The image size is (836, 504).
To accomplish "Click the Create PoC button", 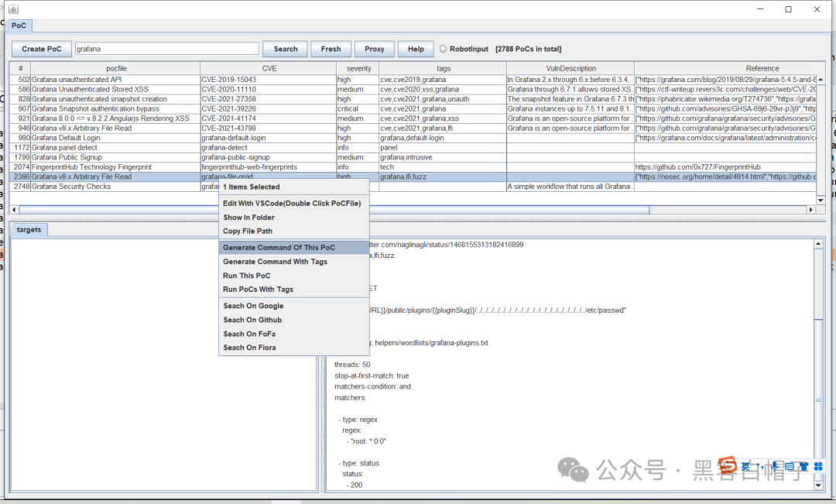I will point(42,49).
